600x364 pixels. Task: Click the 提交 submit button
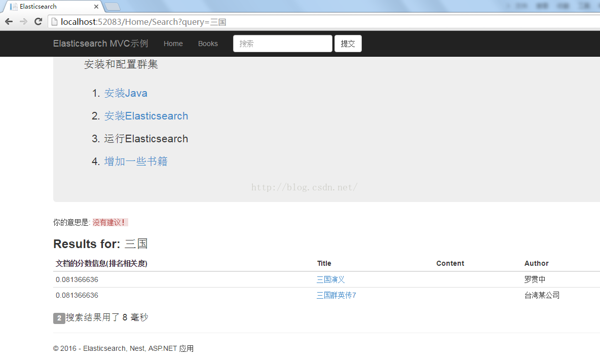point(348,44)
